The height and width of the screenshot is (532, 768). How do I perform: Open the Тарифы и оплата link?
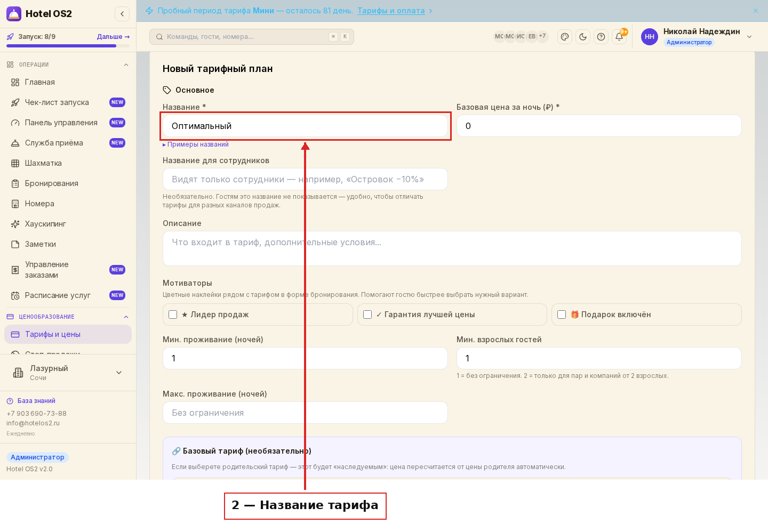pos(391,11)
